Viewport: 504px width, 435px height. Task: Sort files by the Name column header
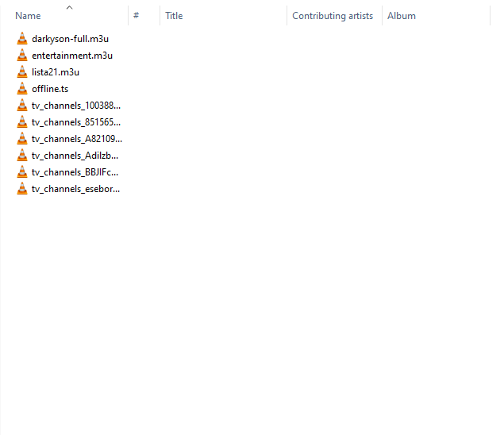tap(28, 16)
